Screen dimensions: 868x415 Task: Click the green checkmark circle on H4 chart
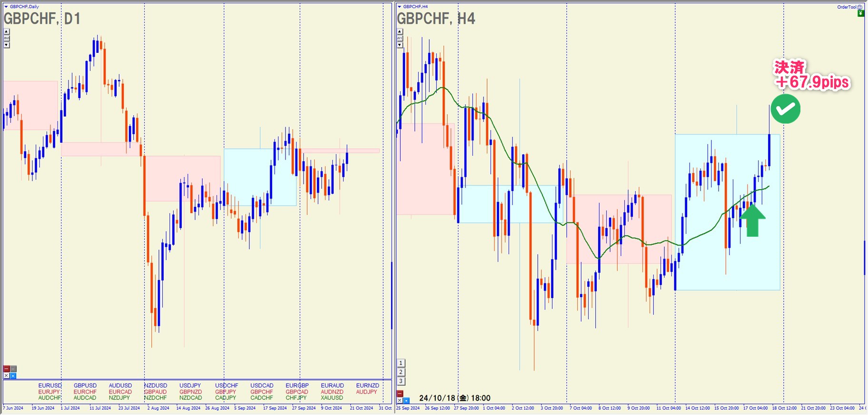785,109
